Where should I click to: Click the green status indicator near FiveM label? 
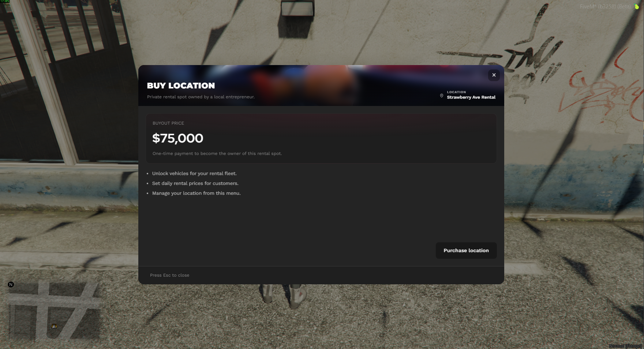pyautogui.click(x=637, y=7)
